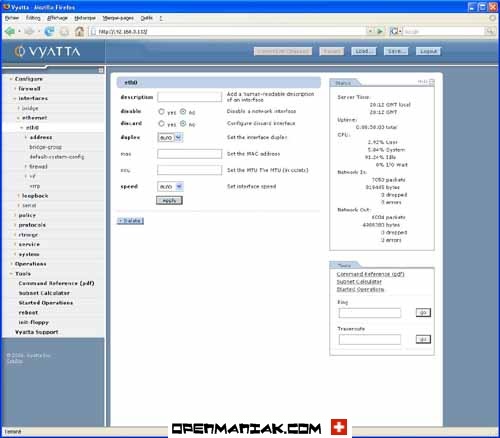Select Vyatta Support in the tree
Viewport: 500px width, 438px height.
pyautogui.click(x=37, y=332)
